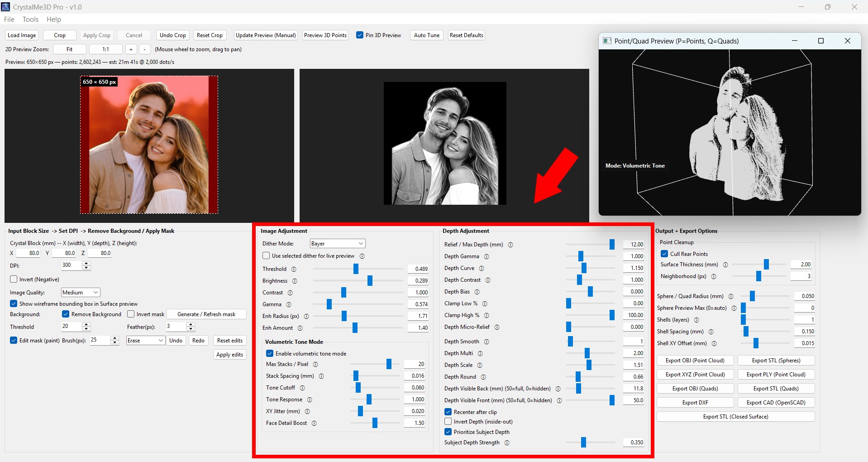Viewport: 868px width, 462px height.
Task: Open the Dither Mode dropdown
Action: [337, 244]
